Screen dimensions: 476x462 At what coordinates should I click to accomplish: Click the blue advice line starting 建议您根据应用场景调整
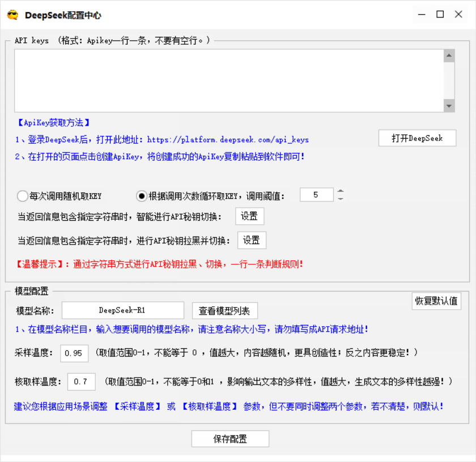point(229,407)
